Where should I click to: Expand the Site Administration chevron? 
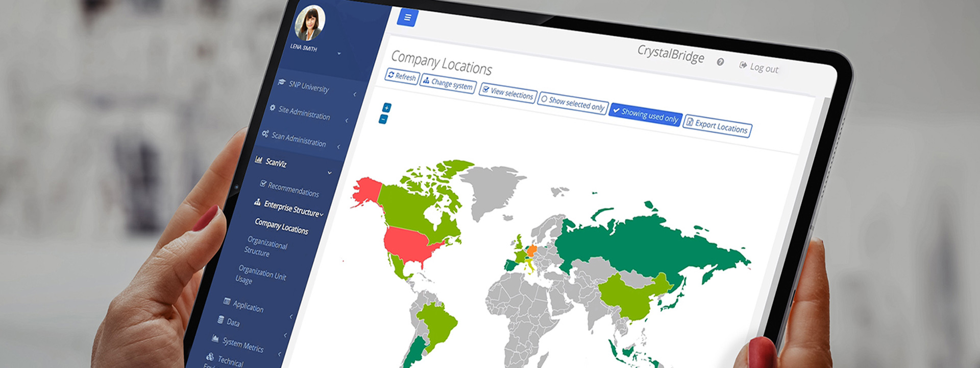347,121
